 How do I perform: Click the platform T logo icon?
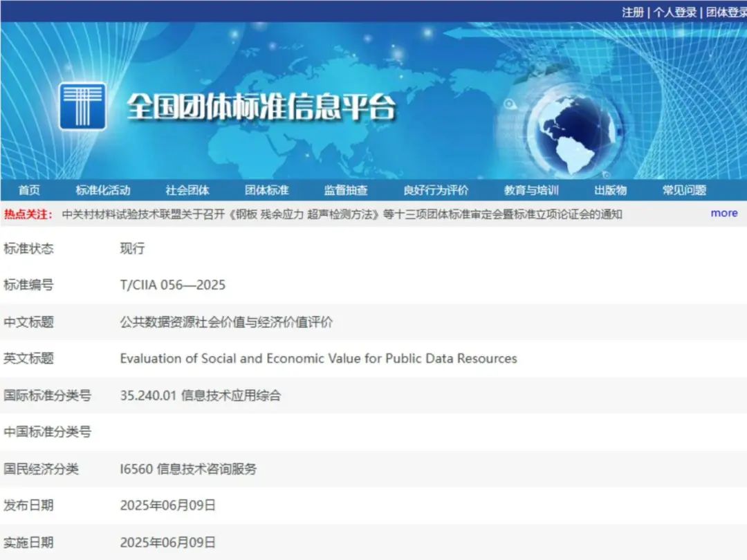pyautogui.click(x=82, y=106)
